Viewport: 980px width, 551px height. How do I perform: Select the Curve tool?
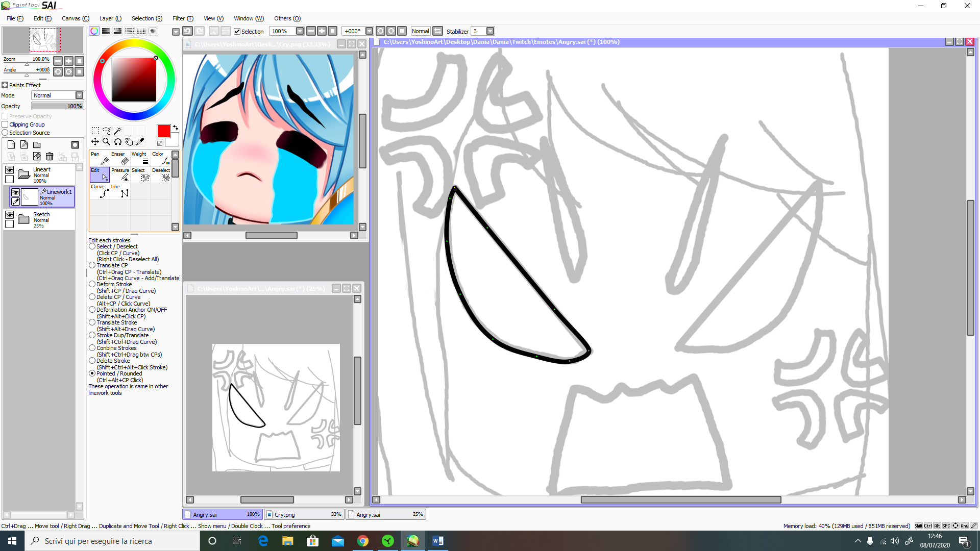100,191
